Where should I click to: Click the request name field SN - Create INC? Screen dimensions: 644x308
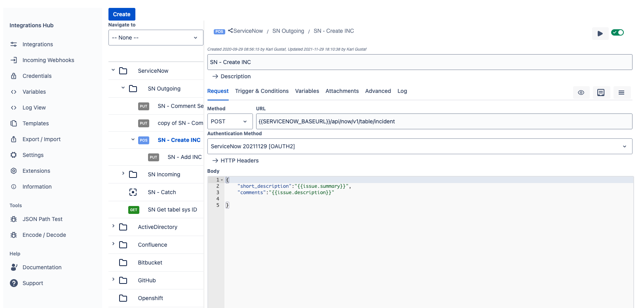420,62
